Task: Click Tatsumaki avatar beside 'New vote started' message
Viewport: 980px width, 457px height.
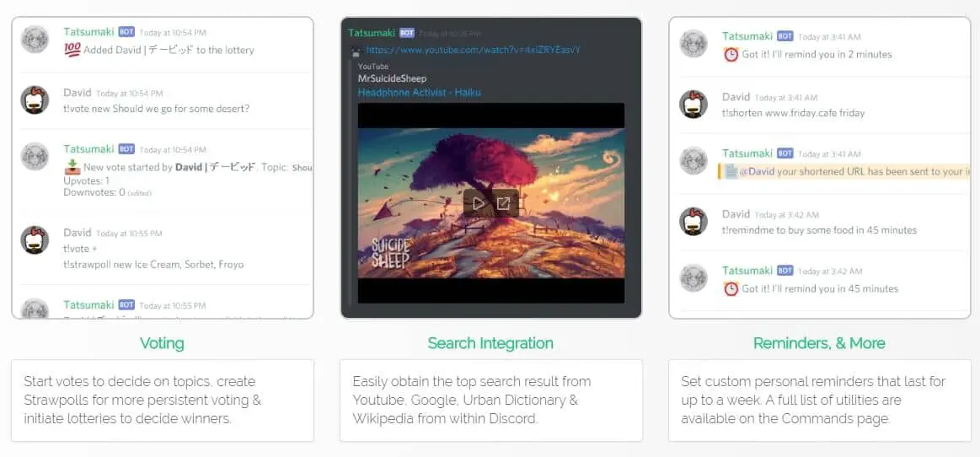Action: [35, 156]
